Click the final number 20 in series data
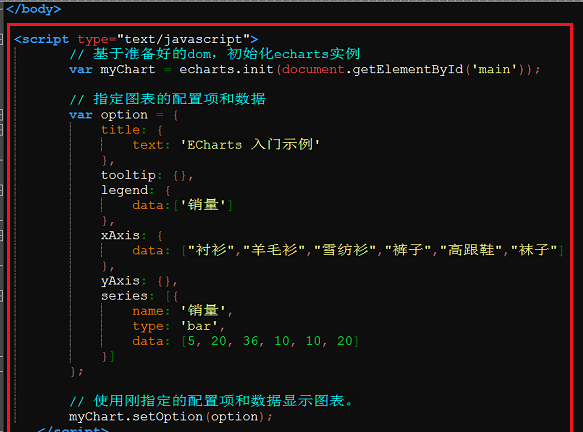Image resolution: width=583 pixels, height=432 pixels. [345, 341]
